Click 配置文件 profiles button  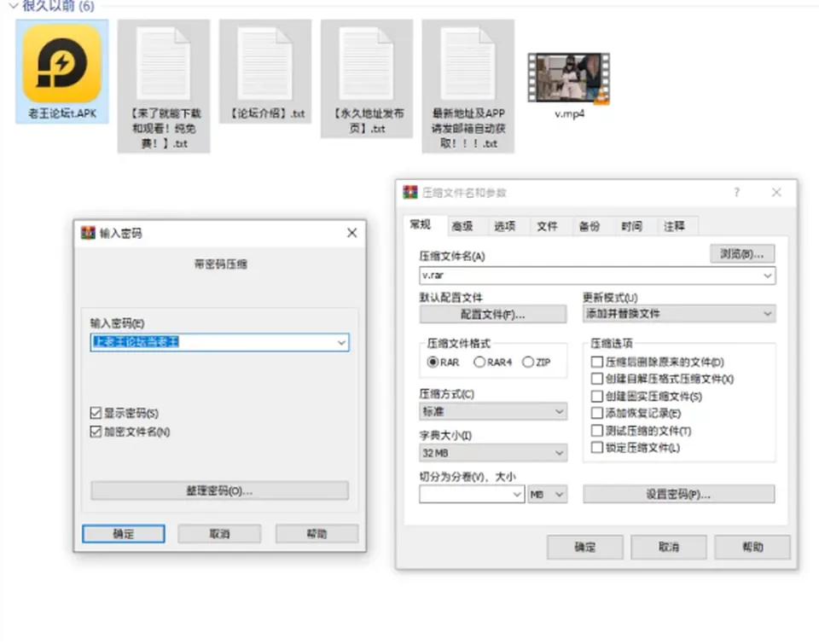pos(492,315)
